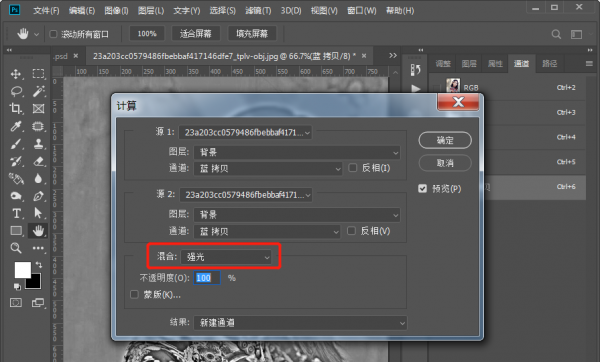Open source 1 图层 dropdown
The height and width of the screenshot is (362, 600).
[297, 152]
